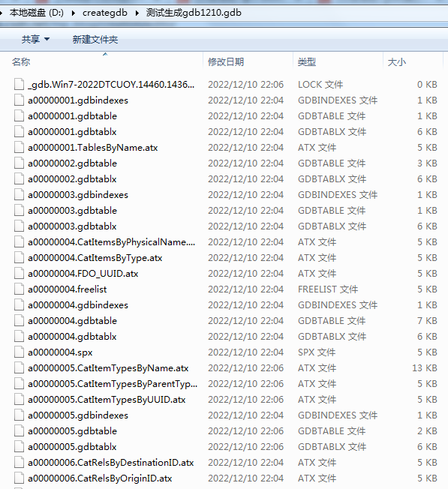Click file icon of a00000004.gdbtablx

tap(19, 337)
